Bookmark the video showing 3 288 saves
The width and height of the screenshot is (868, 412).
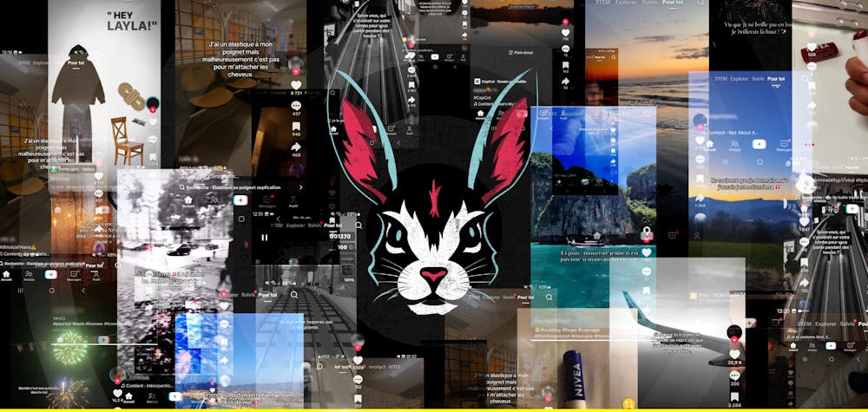(734, 396)
